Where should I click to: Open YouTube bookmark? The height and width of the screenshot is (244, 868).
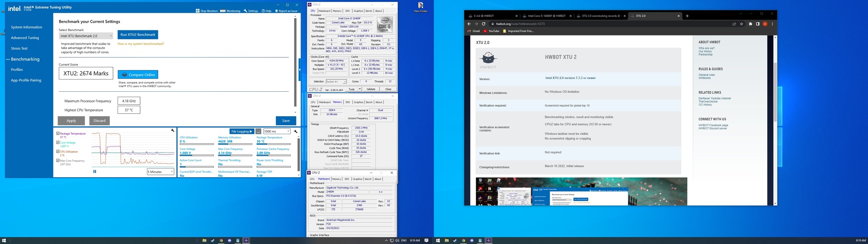click(x=491, y=31)
